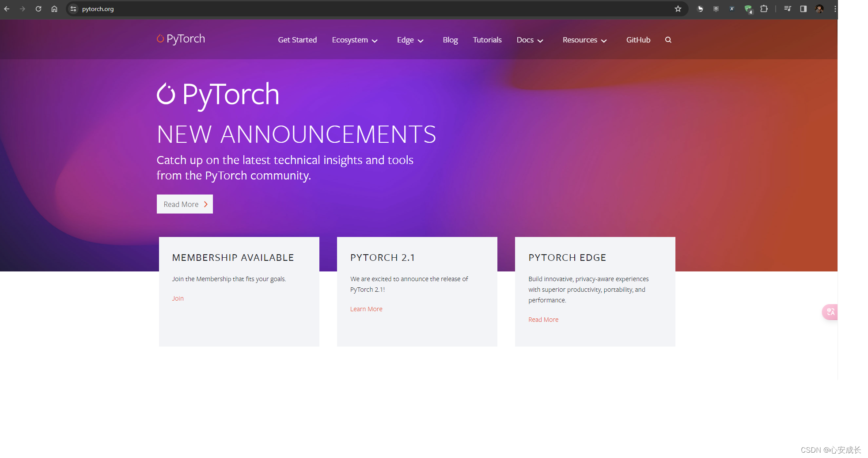The height and width of the screenshot is (458, 868).
Task: Expand the Resources dropdown menu
Action: (x=584, y=40)
